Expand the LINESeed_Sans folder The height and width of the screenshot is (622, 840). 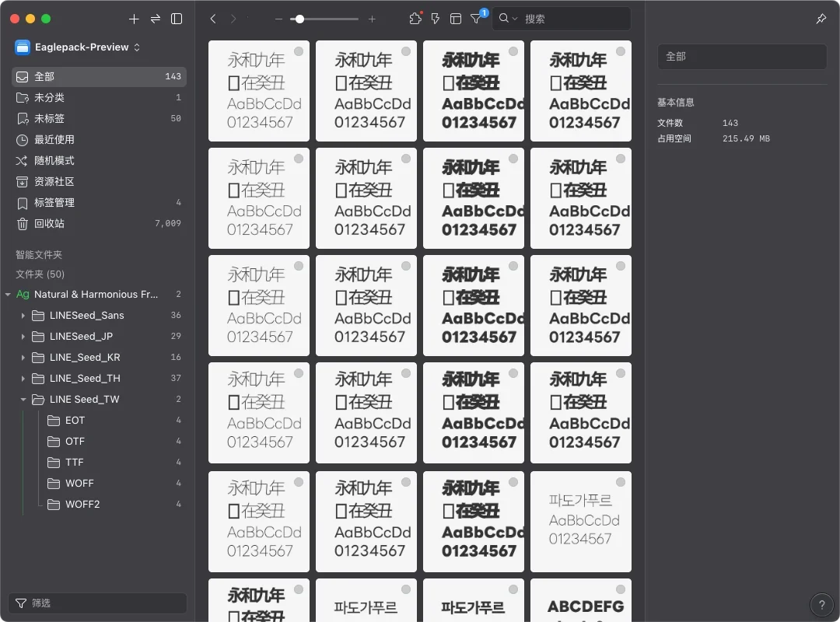(23, 316)
